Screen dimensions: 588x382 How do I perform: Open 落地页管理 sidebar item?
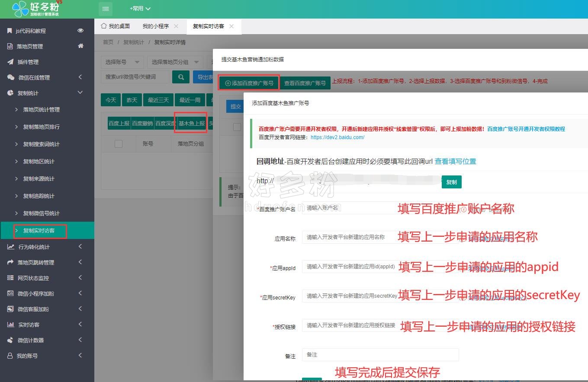[x=30, y=46]
